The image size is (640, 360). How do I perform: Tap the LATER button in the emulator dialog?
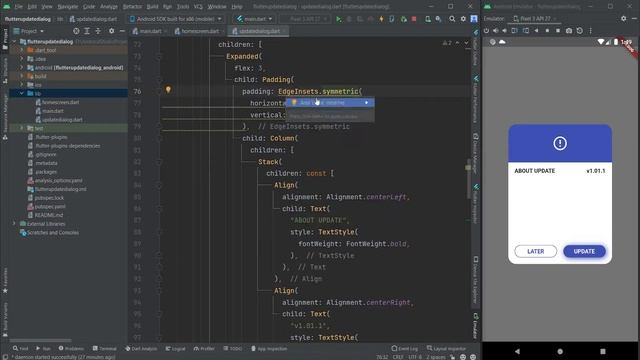pyautogui.click(x=536, y=251)
